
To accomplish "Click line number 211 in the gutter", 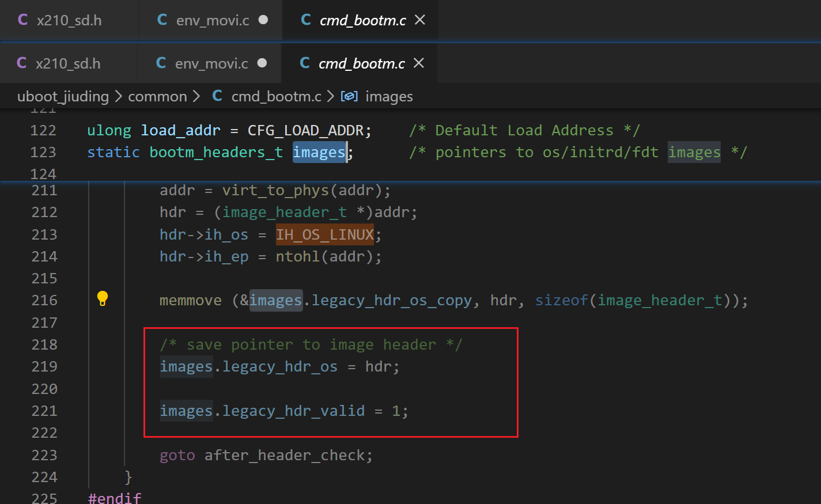I will pos(44,191).
